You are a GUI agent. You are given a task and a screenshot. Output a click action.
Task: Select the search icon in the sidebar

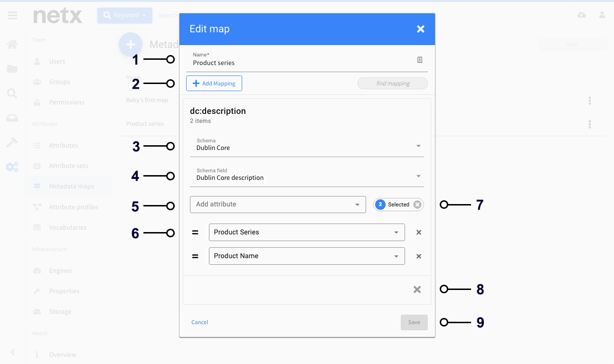(12, 93)
